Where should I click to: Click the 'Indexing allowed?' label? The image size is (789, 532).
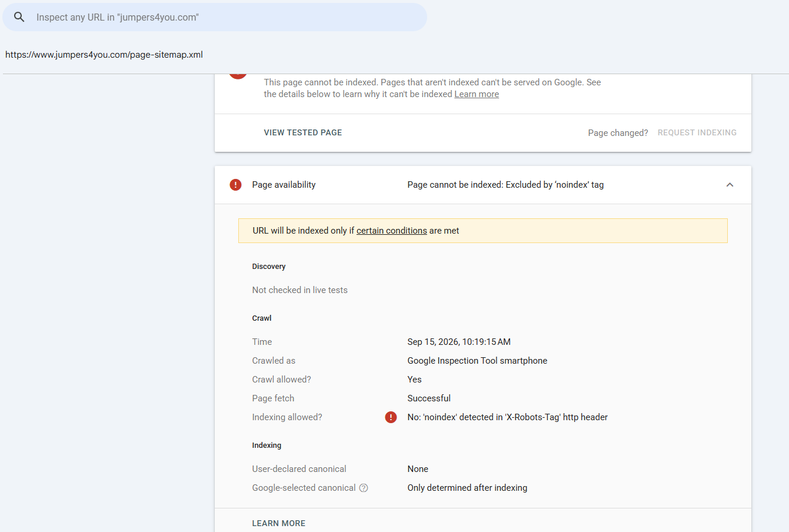click(x=287, y=417)
